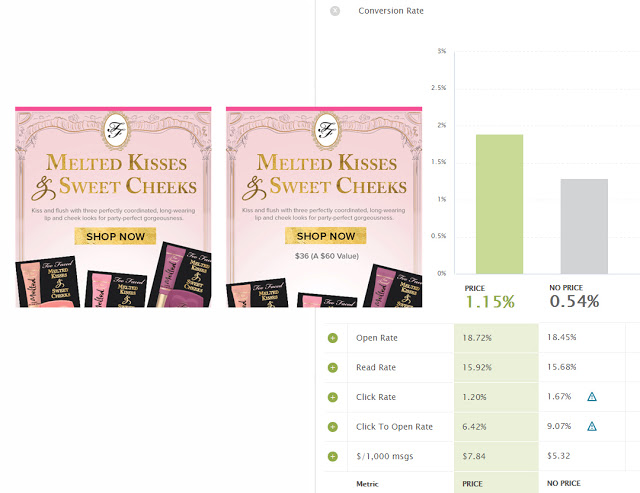Click the Conversion Rate title
The image size is (640, 493).
pyautogui.click(x=391, y=11)
